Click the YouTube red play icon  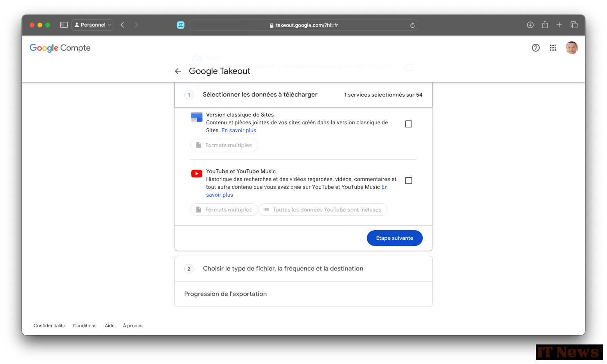[x=196, y=174]
